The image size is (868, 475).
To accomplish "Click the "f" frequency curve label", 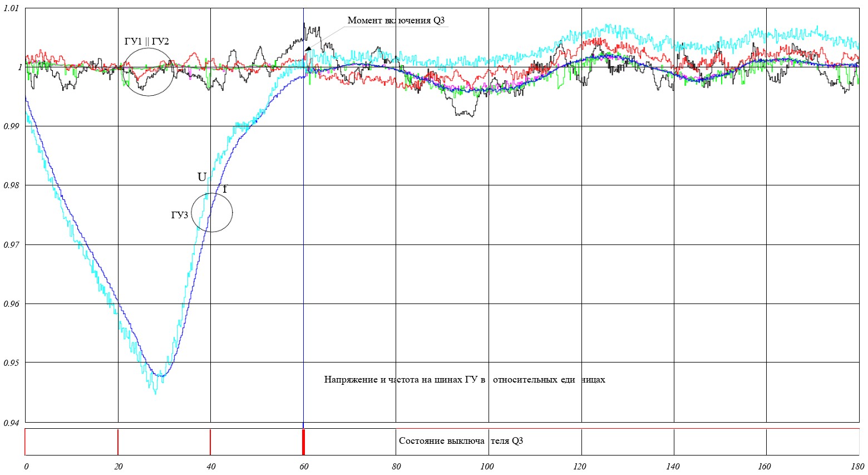I will (x=224, y=190).
